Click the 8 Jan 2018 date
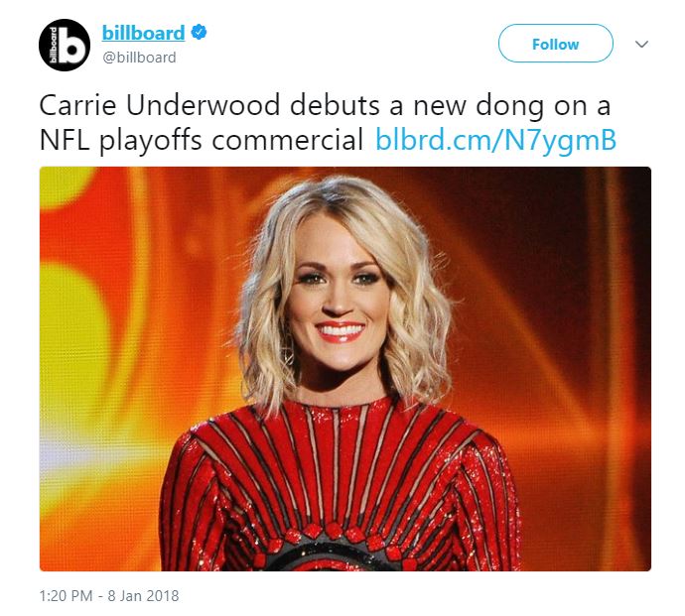 (x=143, y=595)
